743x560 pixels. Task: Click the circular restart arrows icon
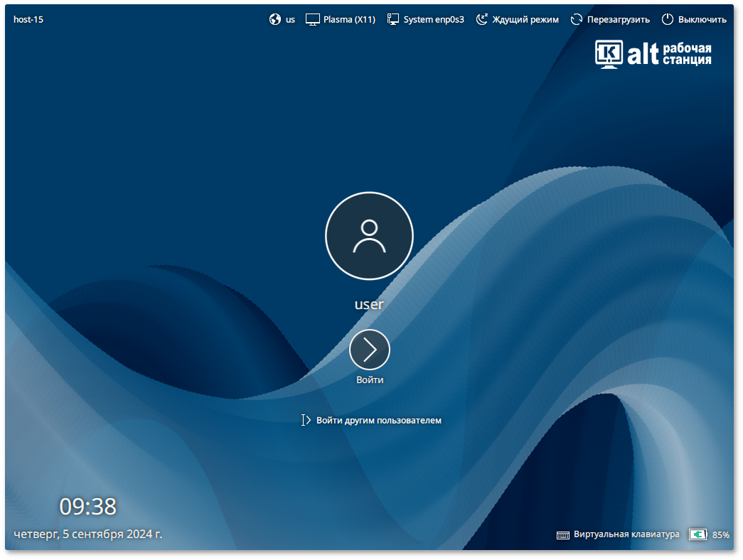point(577,19)
